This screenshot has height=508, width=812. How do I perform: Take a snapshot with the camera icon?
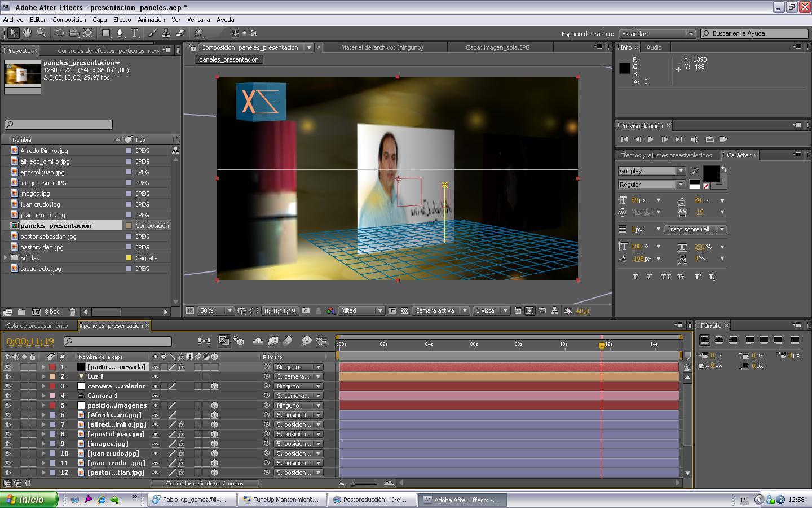[x=306, y=311]
